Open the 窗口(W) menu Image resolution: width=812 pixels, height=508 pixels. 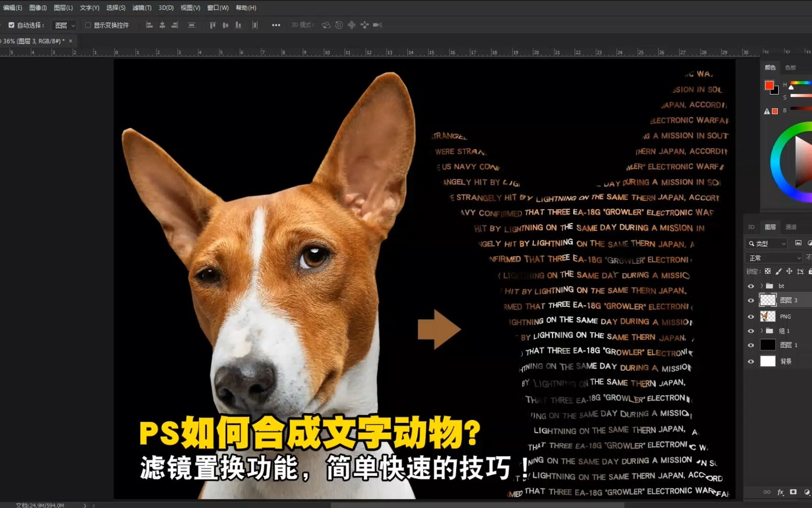(x=218, y=8)
